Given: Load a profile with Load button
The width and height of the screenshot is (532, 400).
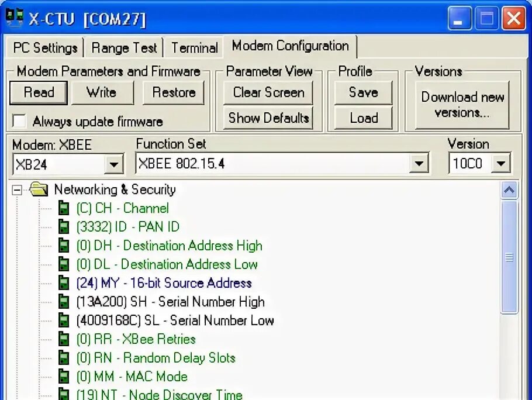Looking at the screenshot, I should coord(364,118).
